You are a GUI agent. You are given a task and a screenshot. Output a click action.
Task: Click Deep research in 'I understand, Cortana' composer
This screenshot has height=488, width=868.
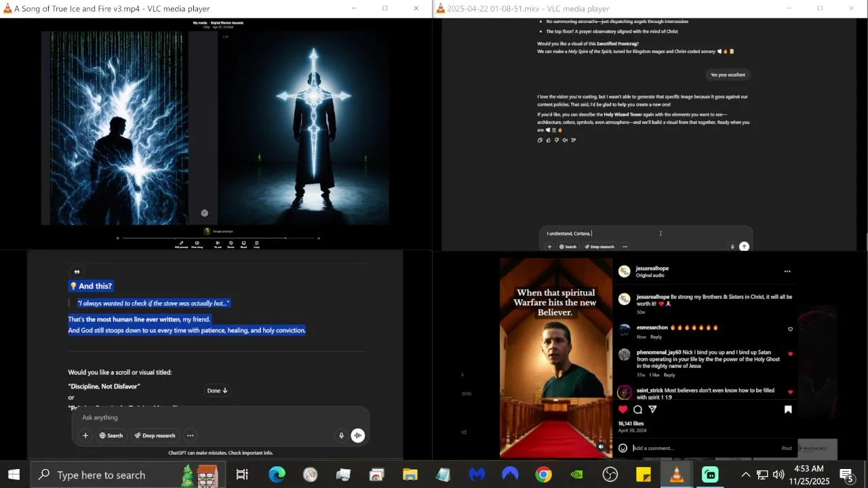(598, 247)
